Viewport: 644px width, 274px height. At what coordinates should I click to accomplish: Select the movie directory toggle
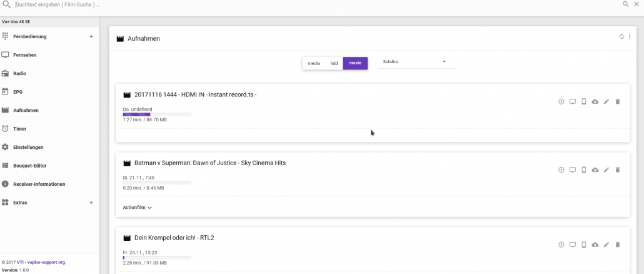coord(355,63)
